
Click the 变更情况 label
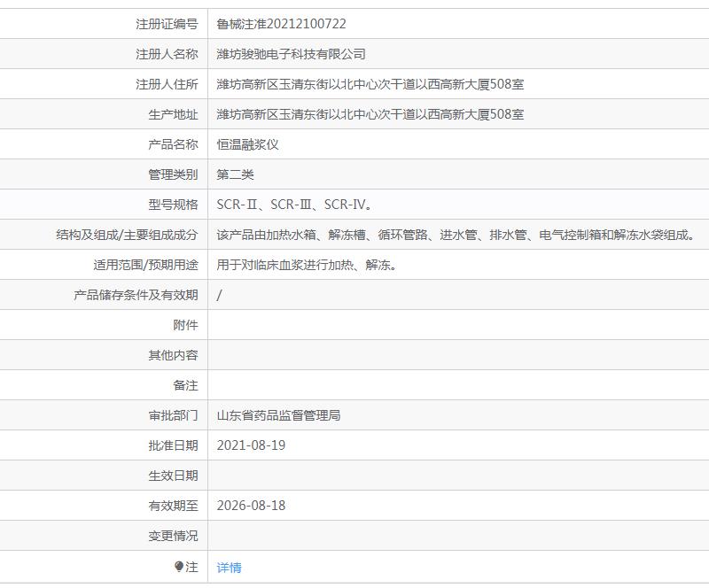(x=173, y=536)
